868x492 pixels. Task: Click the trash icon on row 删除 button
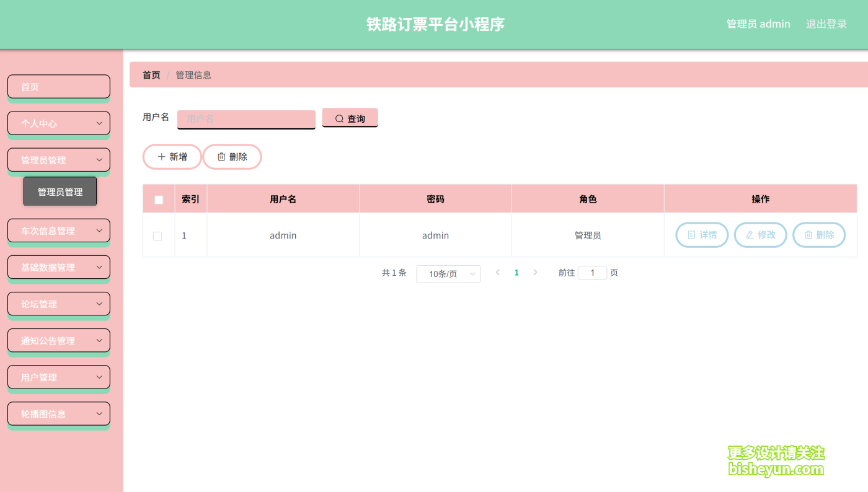point(808,235)
